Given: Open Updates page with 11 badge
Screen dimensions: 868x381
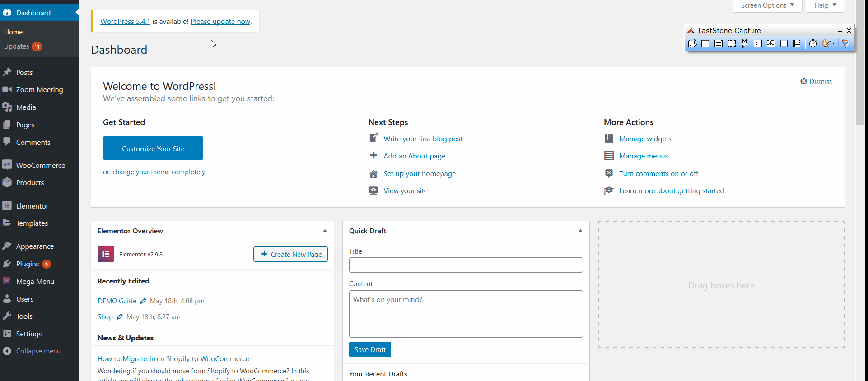Looking at the screenshot, I should [x=23, y=46].
